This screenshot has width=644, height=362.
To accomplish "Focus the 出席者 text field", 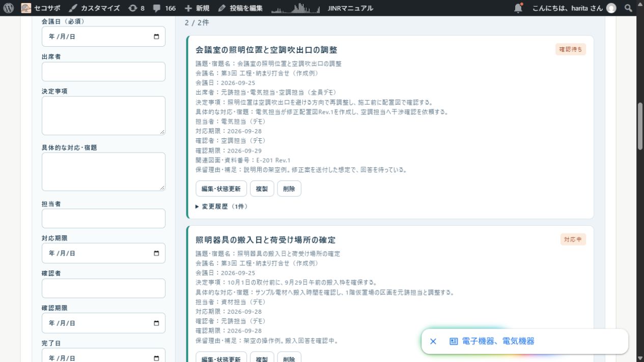I will tap(103, 72).
